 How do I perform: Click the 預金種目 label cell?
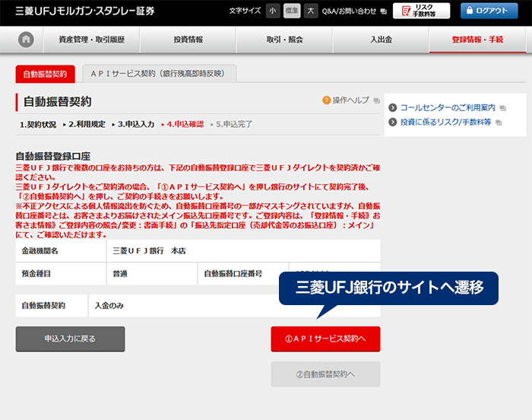pyautogui.click(x=61, y=274)
